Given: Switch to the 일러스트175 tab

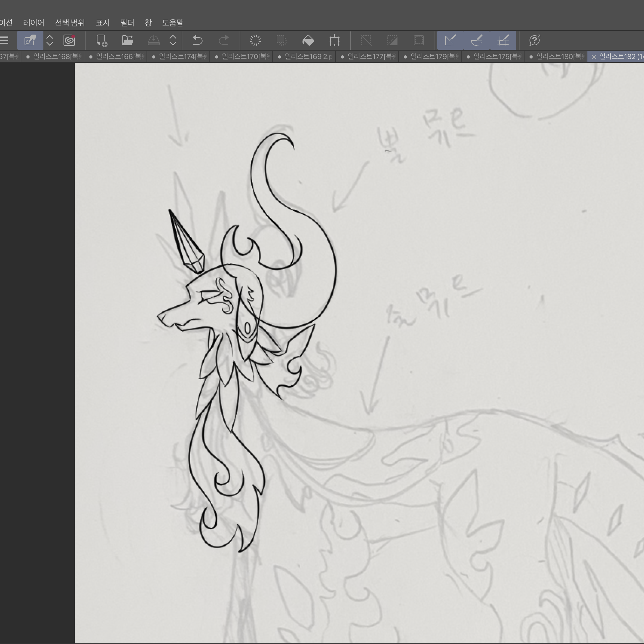Looking at the screenshot, I should pos(493,57).
